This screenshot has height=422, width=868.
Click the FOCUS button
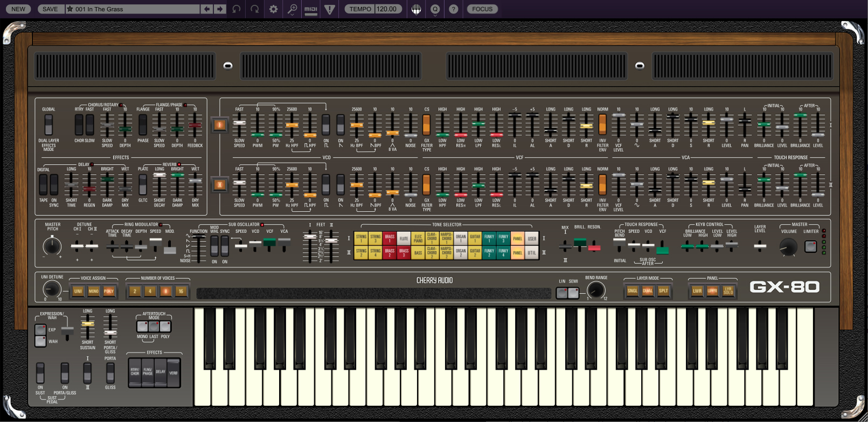click(482, 9)
